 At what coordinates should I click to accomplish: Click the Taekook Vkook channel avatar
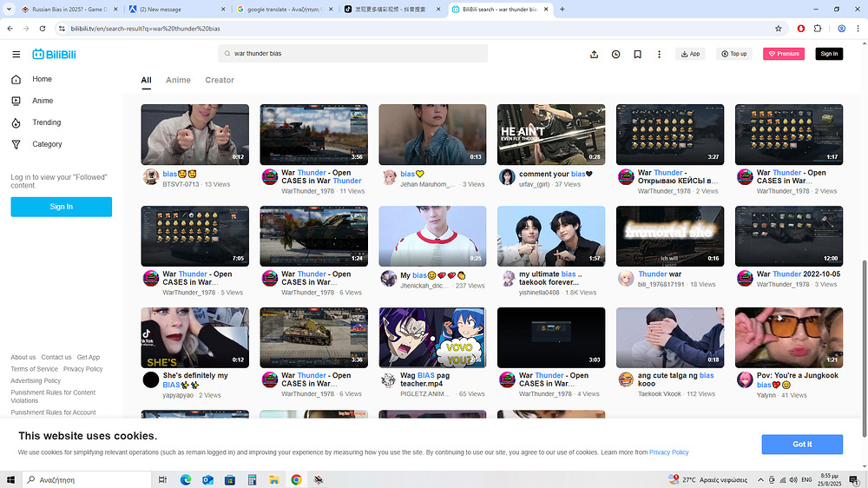click(626, 379)
